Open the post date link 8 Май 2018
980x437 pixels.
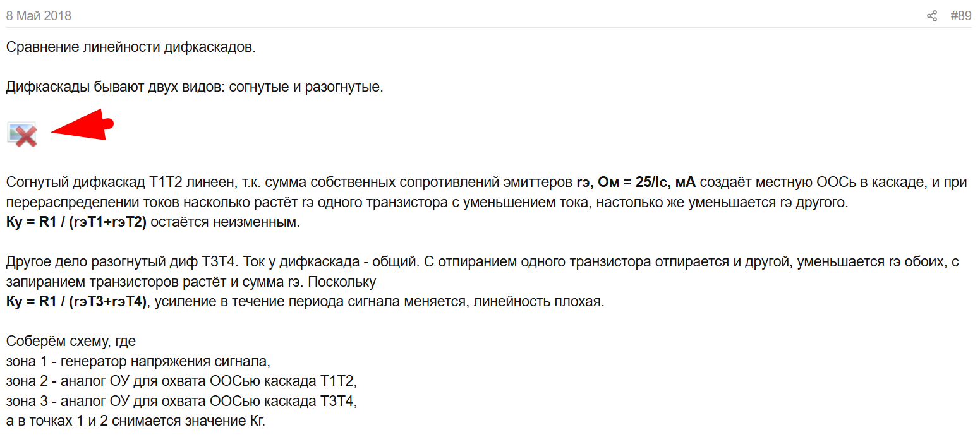pos(39,16)
